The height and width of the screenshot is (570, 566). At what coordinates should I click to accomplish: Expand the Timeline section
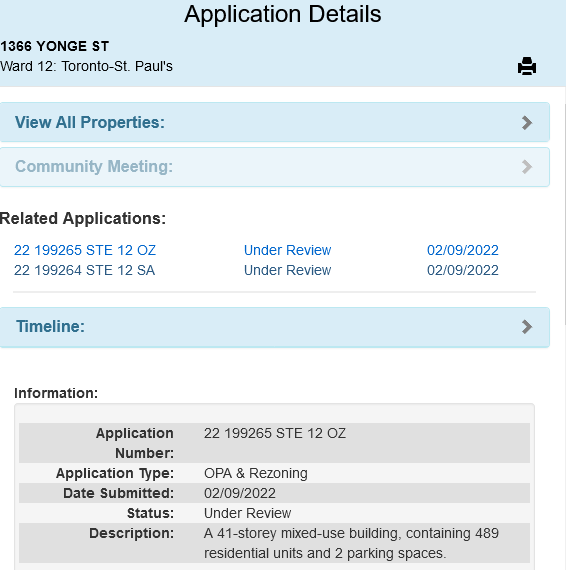(x=274, y=327)
